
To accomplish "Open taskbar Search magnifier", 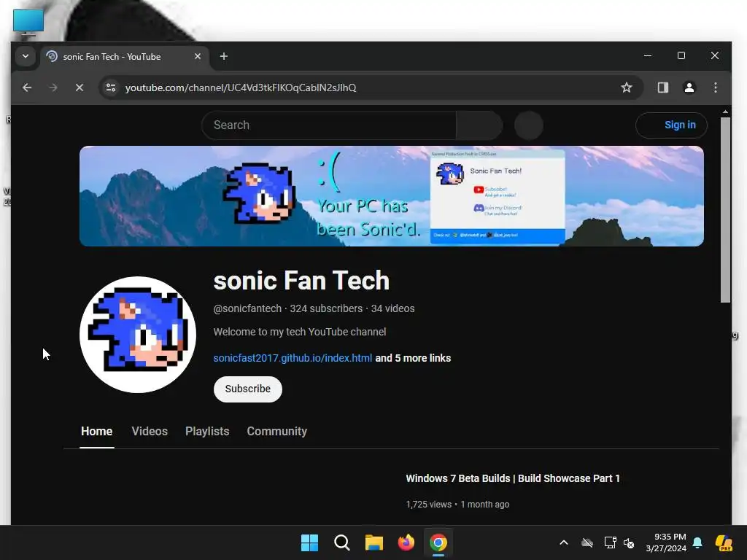I will click(342, 542).
